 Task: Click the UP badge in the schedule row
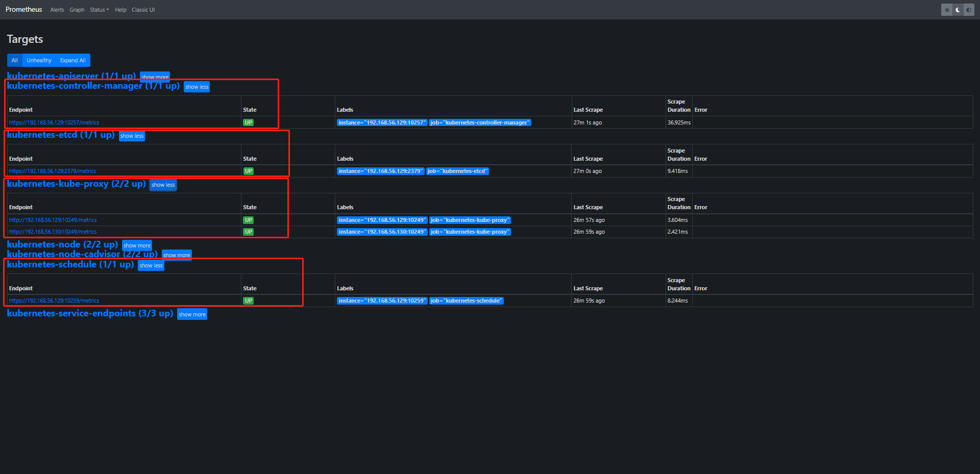249,301
